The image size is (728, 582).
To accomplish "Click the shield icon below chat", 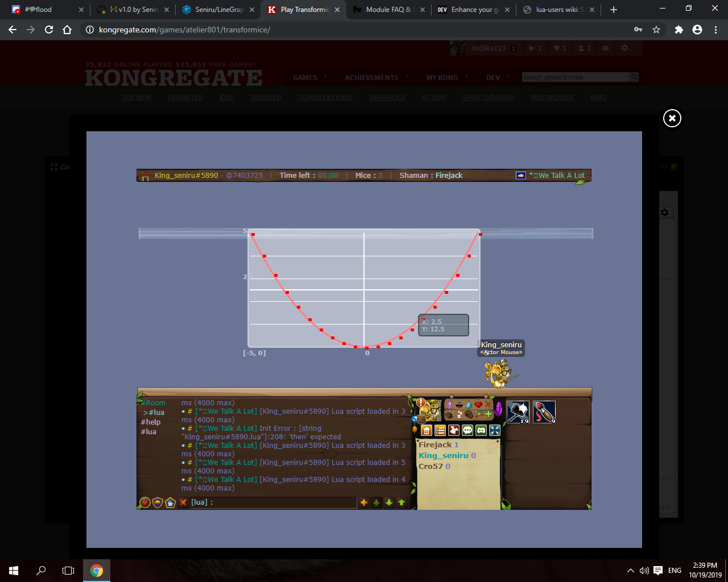I will click(158, 502).
